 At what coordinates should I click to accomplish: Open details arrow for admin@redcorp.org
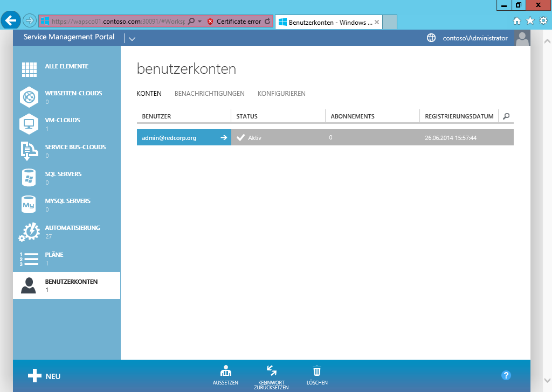[x=224, y=137]
